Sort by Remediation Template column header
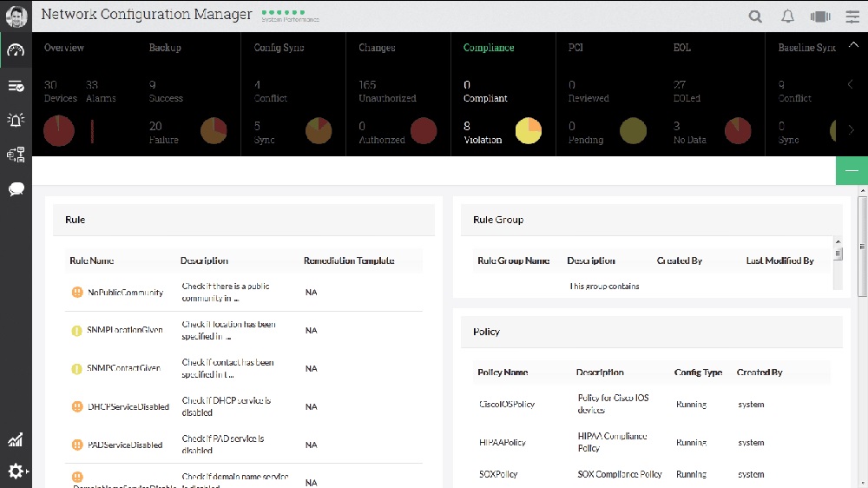868x488 pixels. click(x=349, y=260)
